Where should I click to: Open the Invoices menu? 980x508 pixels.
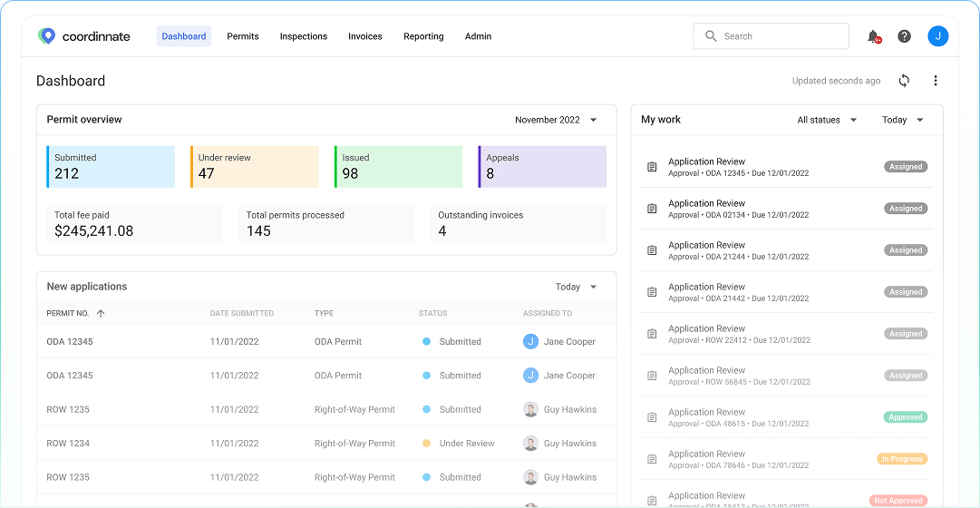(365, 36)
